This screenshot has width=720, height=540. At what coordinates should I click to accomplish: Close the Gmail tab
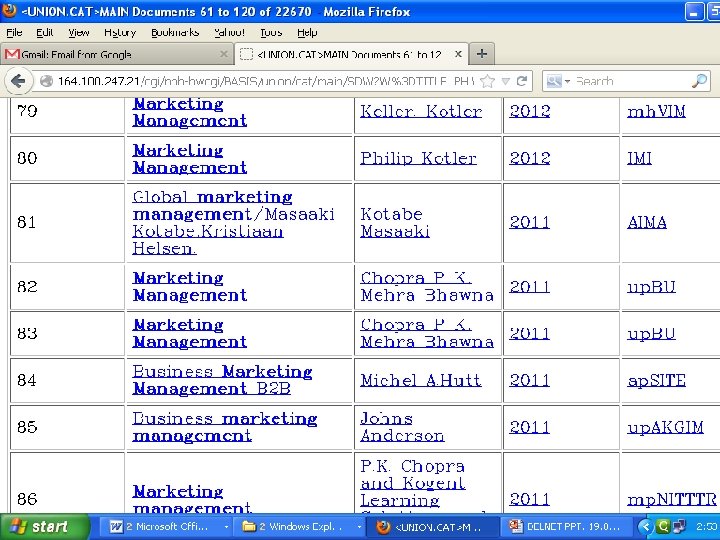(224, 54)
